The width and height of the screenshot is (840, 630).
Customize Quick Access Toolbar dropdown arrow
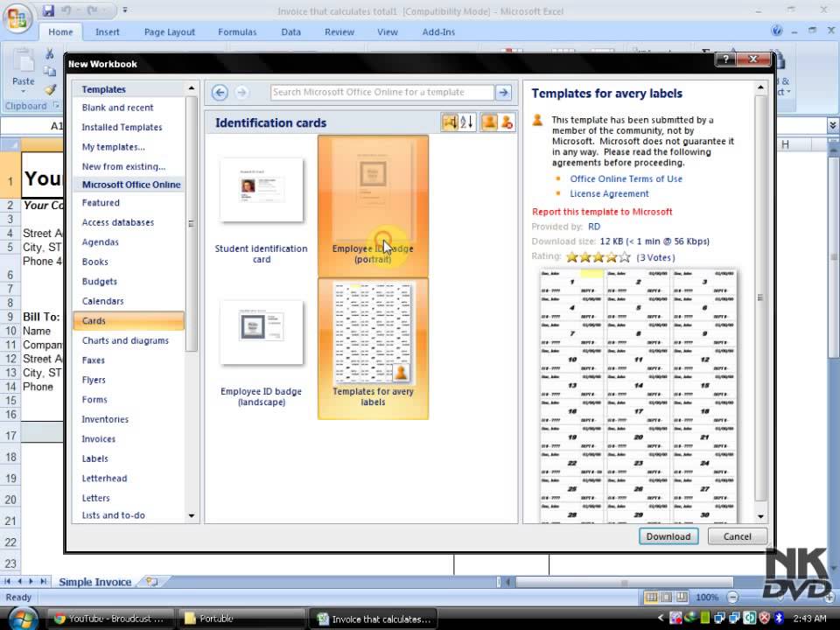coord(125,10)
